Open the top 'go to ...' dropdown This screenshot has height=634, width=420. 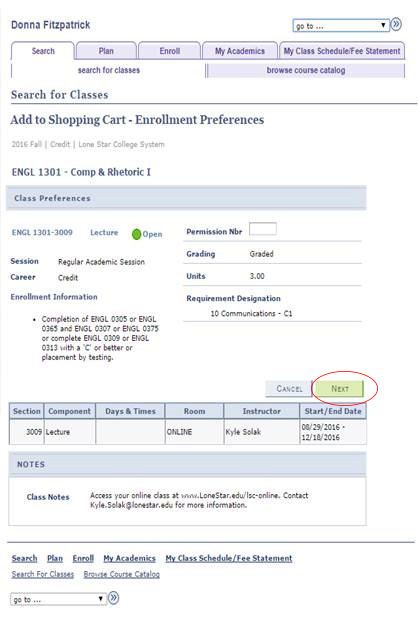tap(341, 25)
